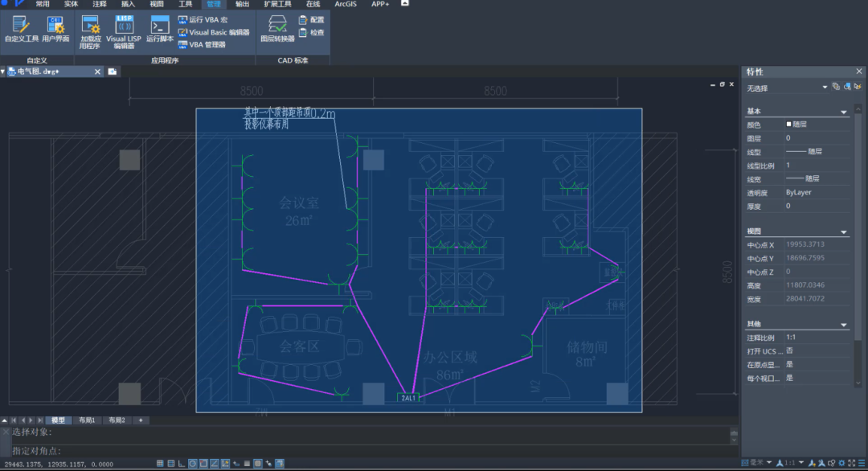Expand the layout tabs list arrow

[x=5, y=420]
